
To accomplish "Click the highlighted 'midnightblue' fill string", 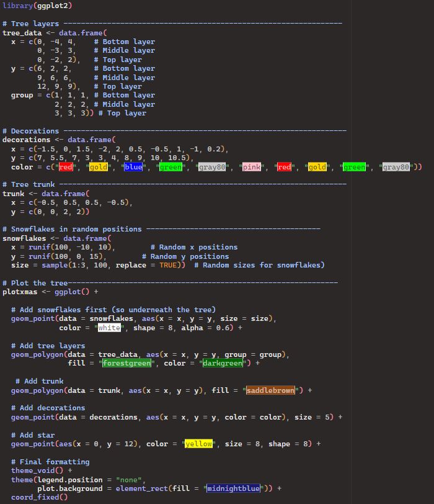I will point(233,488).
